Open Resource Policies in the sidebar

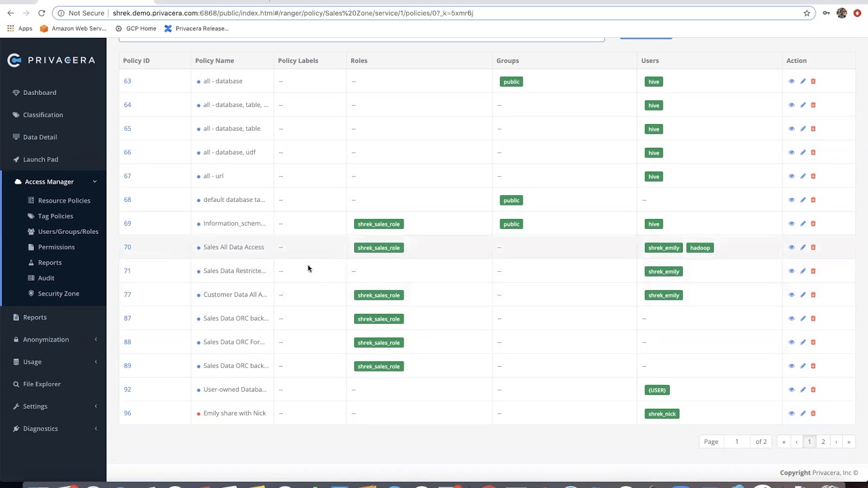pyautogui.click(x=64, y=201)
